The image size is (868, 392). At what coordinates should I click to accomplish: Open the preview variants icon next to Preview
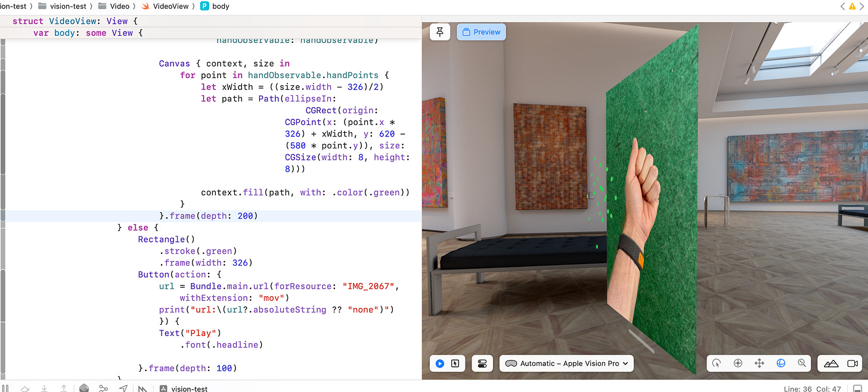(x=482, y=363)
